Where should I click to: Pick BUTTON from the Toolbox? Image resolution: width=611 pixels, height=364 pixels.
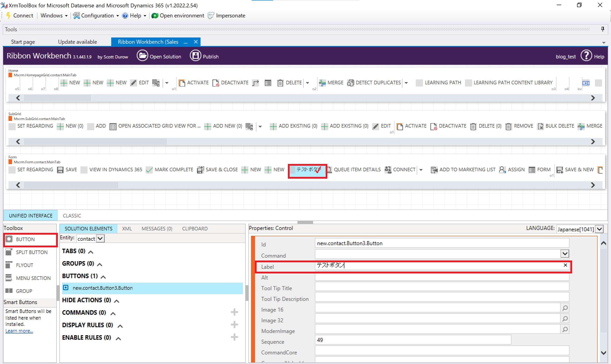(30, 239)
